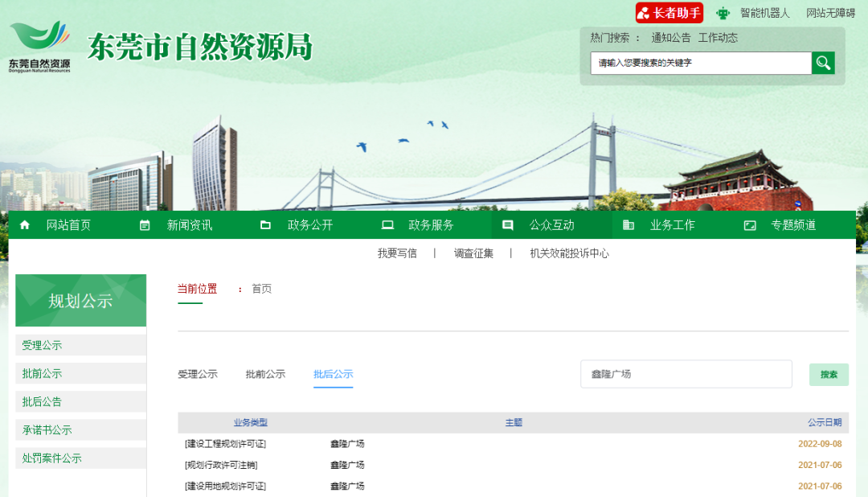868x497 pixels.
Task: Open 批前公示 in the left sidebar
Action: pyautogui.click(x=81, y=373)
